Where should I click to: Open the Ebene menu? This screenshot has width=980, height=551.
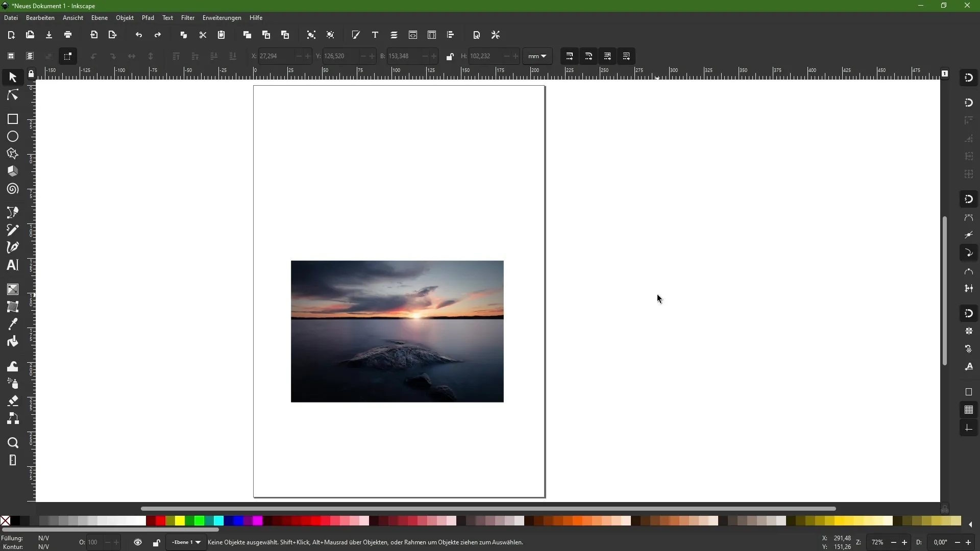point(100,18)
